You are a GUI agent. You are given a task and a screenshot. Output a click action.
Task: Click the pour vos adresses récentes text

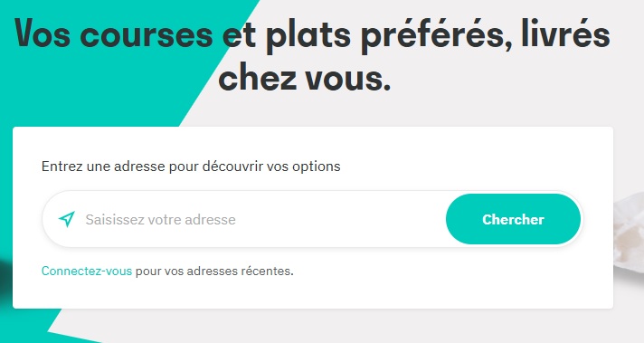(214, 272)
